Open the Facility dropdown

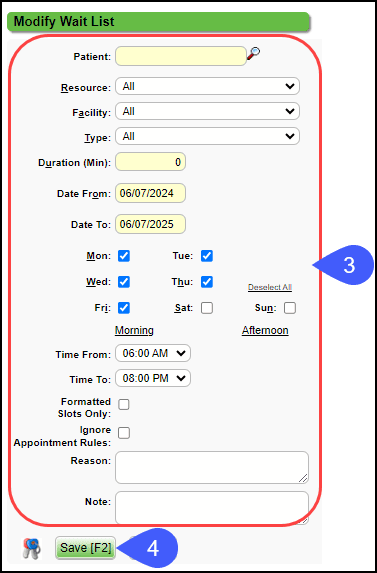coord(207,111)
